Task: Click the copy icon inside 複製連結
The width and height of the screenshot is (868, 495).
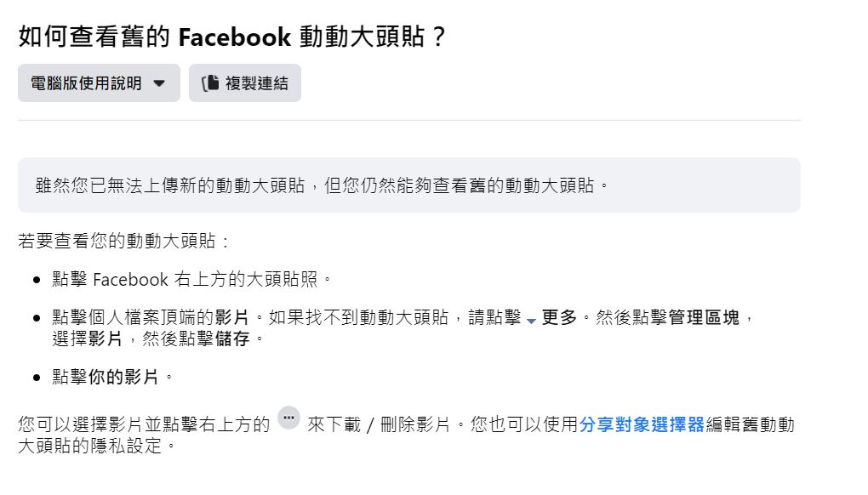Action: pos(210,83)
